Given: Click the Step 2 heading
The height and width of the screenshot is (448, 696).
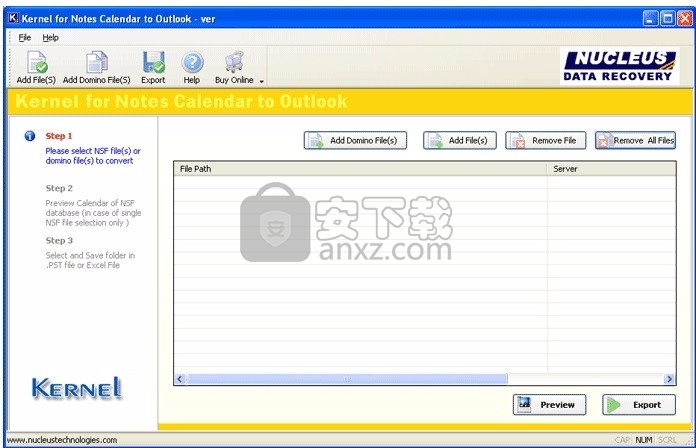Looking at the screenshot, I should click(x=59, y=188).
